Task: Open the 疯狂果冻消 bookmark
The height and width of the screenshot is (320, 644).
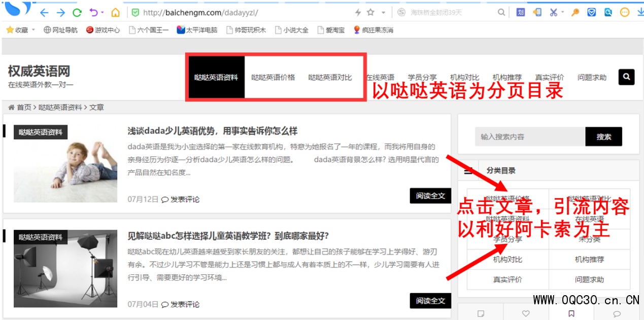Action: tap(374, 30)
